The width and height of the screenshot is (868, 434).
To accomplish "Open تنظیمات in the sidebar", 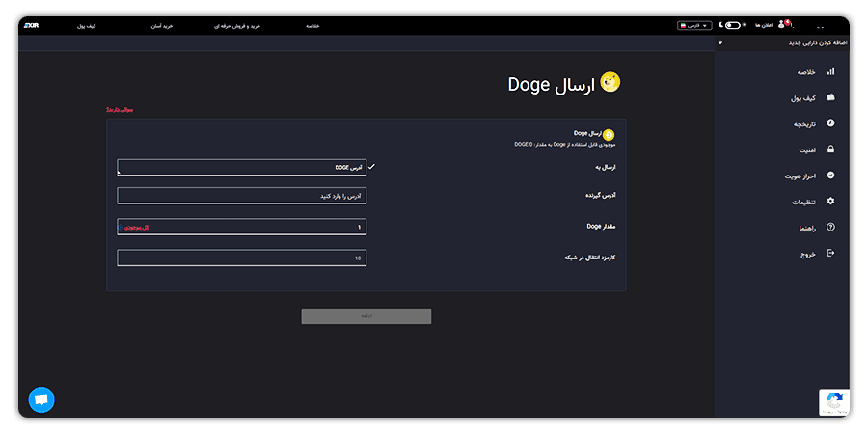I will coord(803,203).
